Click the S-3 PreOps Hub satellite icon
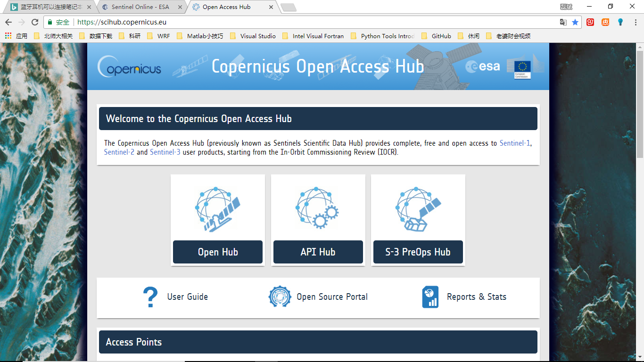 point(419,209)
